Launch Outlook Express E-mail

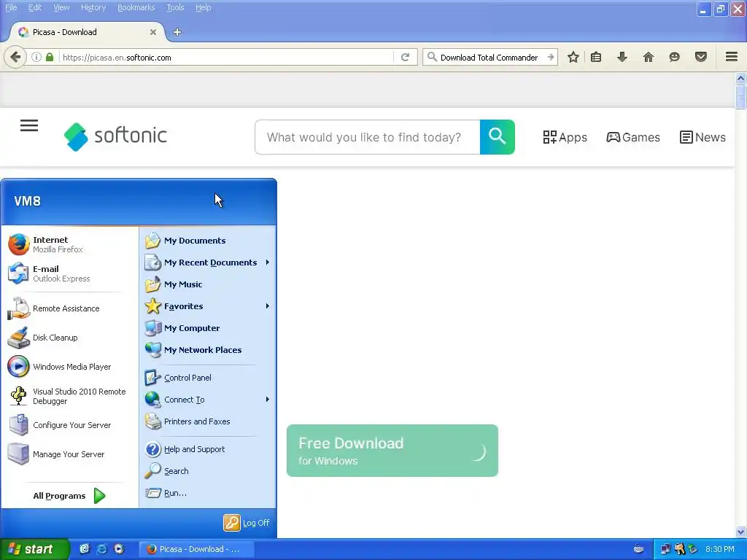click(69, 273)
